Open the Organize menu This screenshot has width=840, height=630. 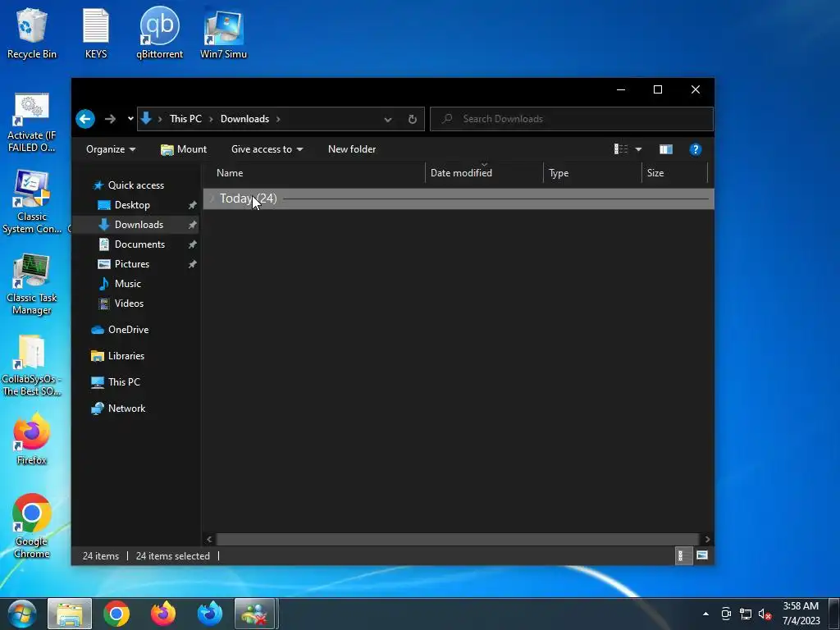click(x=111, y=149)
